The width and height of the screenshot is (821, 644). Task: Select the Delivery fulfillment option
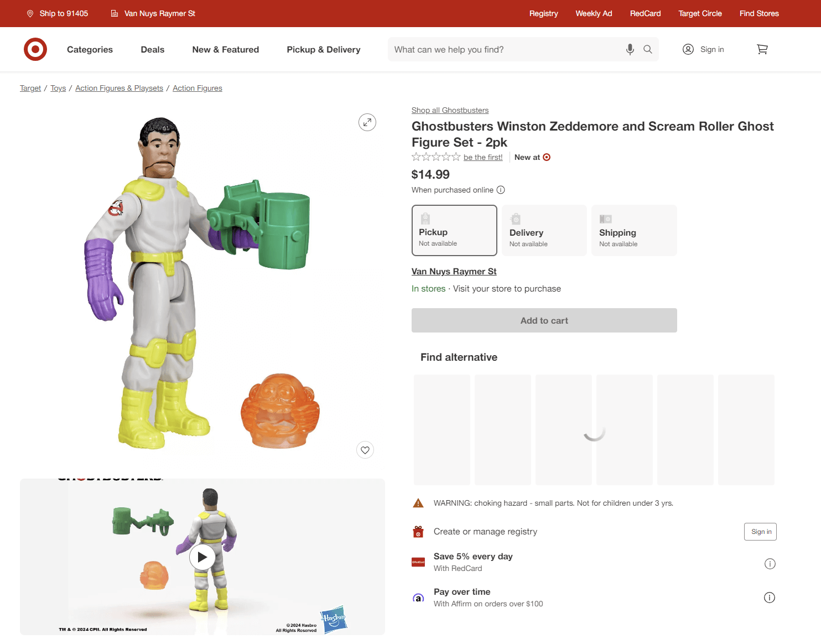click(x=544, y=230)
